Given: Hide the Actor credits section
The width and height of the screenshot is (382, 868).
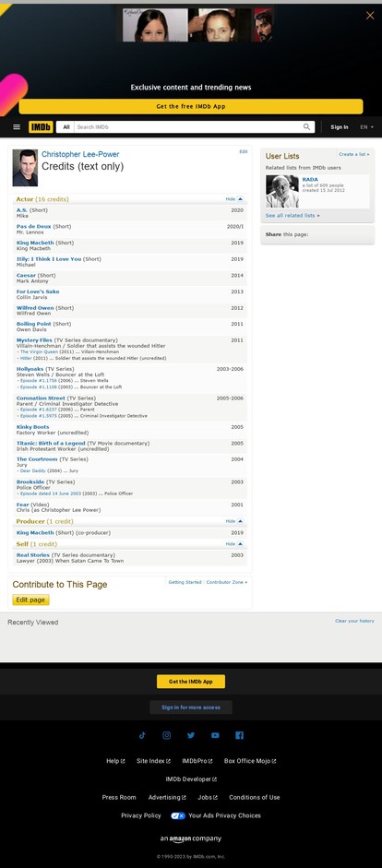Looking at the screenshot, I should (234, 198).
